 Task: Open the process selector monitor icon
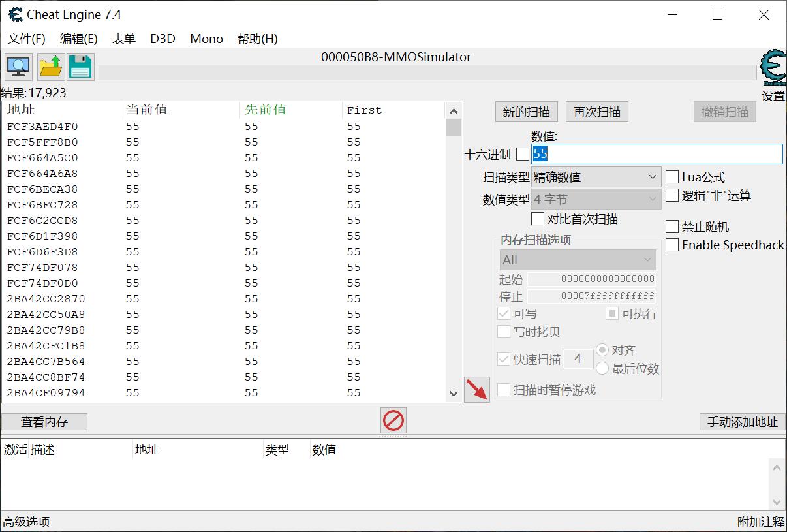click(x=18, y=67)
